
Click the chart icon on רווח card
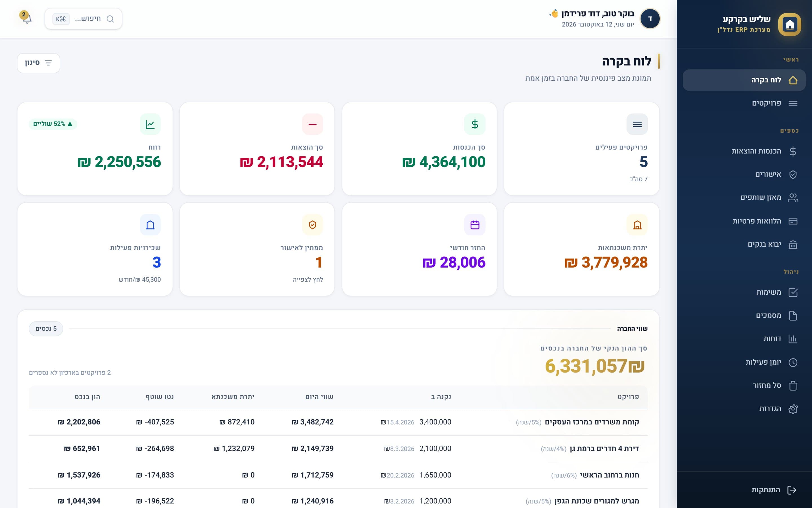(x=150, y=124)
